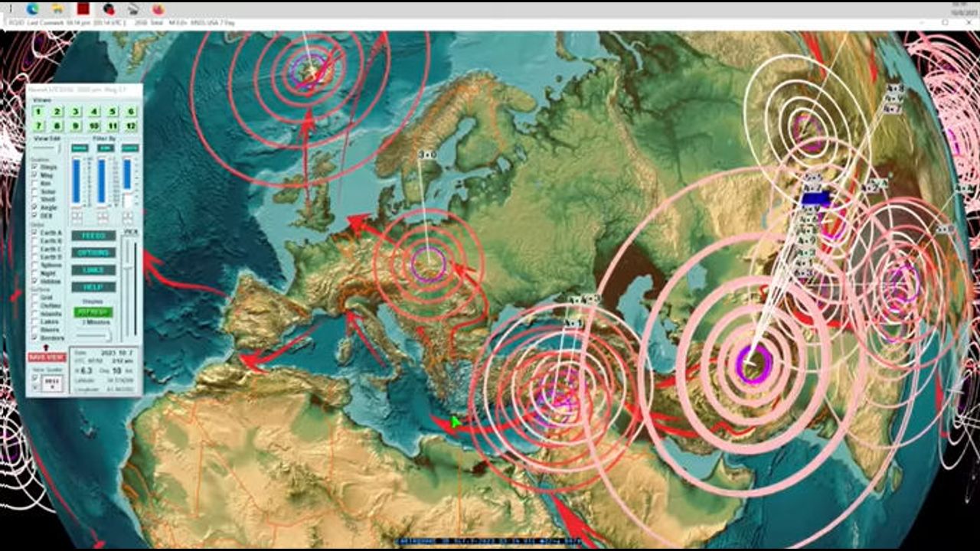Select view preset 6
This screenshot has height=551, width=980.
tap(131, 112)
